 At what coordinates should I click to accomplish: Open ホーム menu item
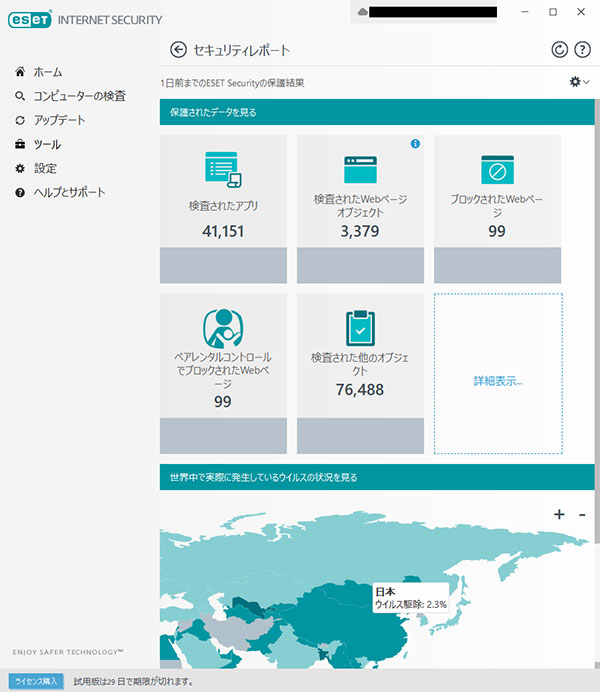click(48, 72)
